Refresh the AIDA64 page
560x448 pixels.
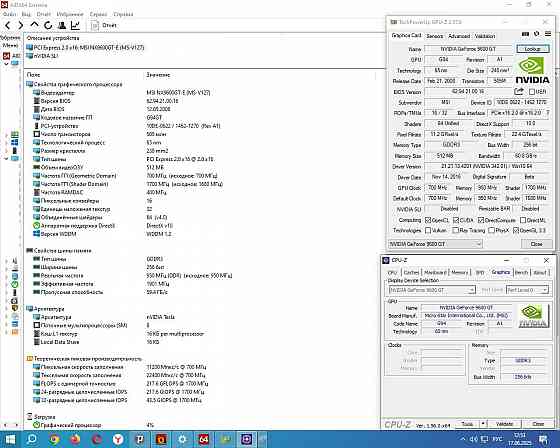pyautogui.click(x=48, y=25)
